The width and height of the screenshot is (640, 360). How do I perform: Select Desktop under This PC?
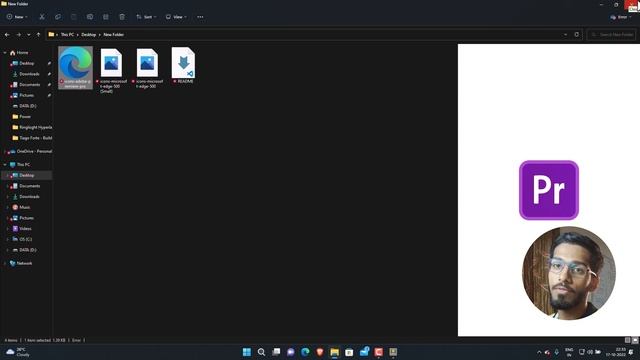click(x=27, y=175)
